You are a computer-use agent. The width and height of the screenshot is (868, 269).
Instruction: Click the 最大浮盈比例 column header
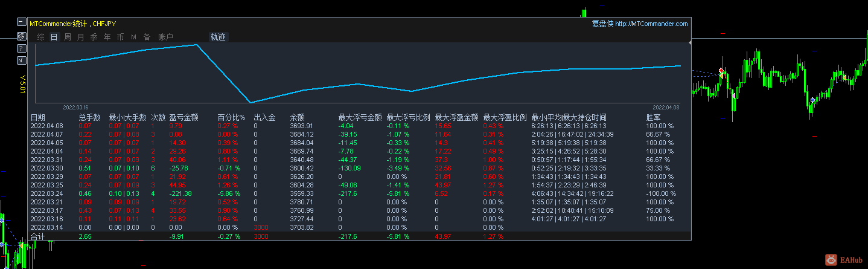[505, 117]
